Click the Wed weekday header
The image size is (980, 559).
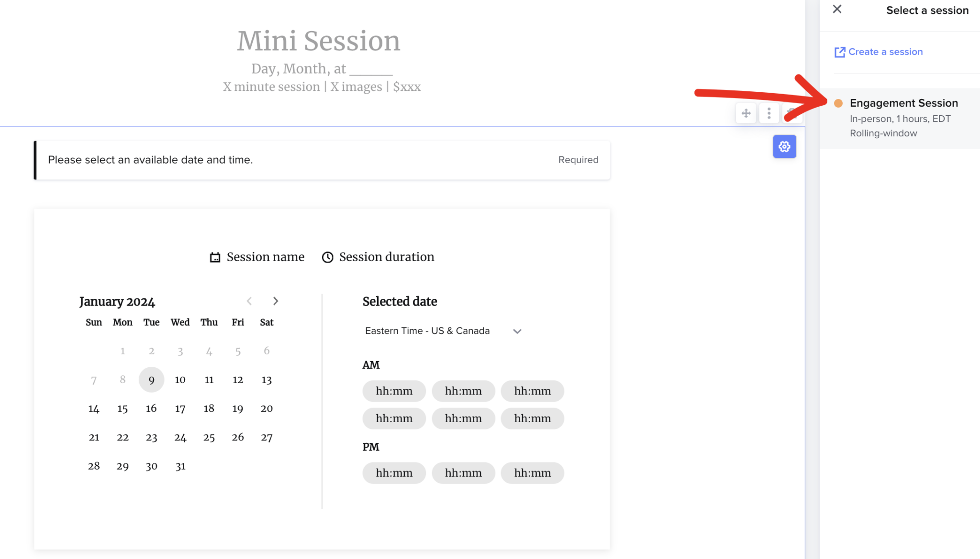pyautogui.click(x=180, y=322)
